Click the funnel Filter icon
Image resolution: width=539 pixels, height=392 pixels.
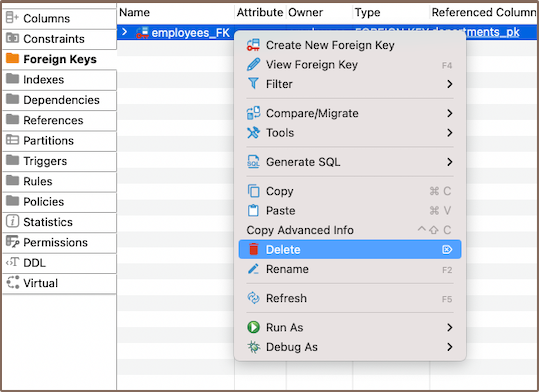click(x=253, y=84)
